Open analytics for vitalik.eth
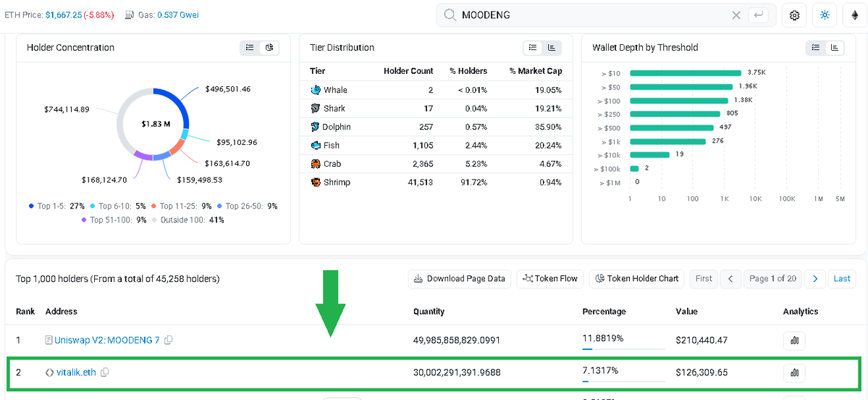The width and height of the screenshot is (868, 400). [x=794, y=373]
